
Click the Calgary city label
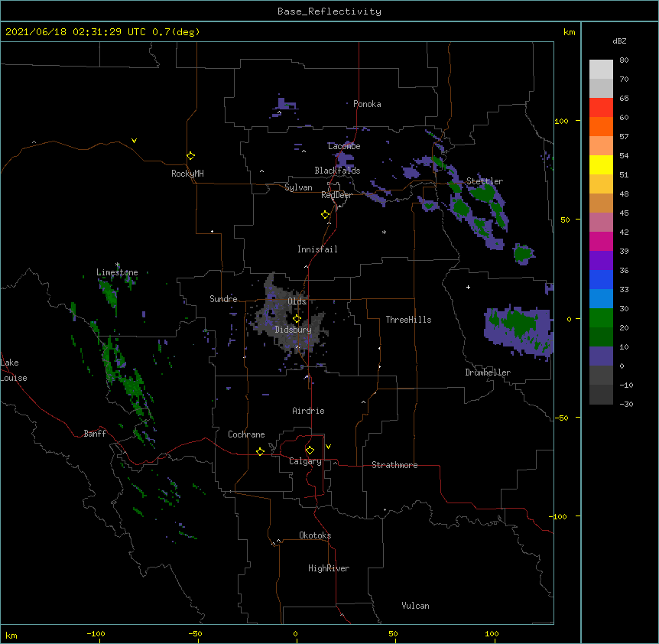pyautogui.click(x=305, y=461)
